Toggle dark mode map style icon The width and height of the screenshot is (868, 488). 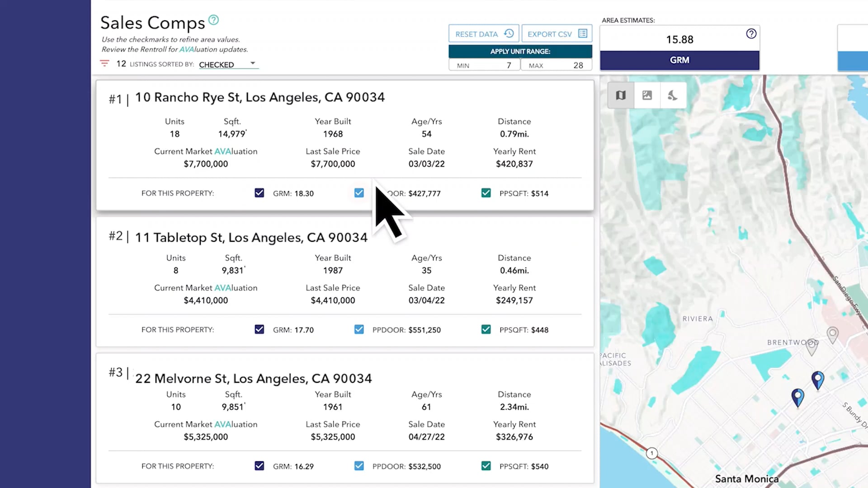(x=673, y=95)
